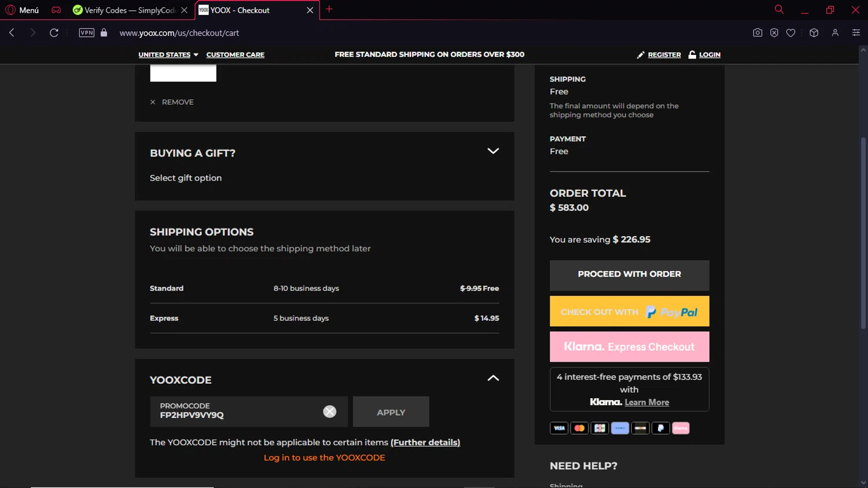Clear the promocode field with X icon
This screenshot has height=488, width=868.
(x=329, y=412)
